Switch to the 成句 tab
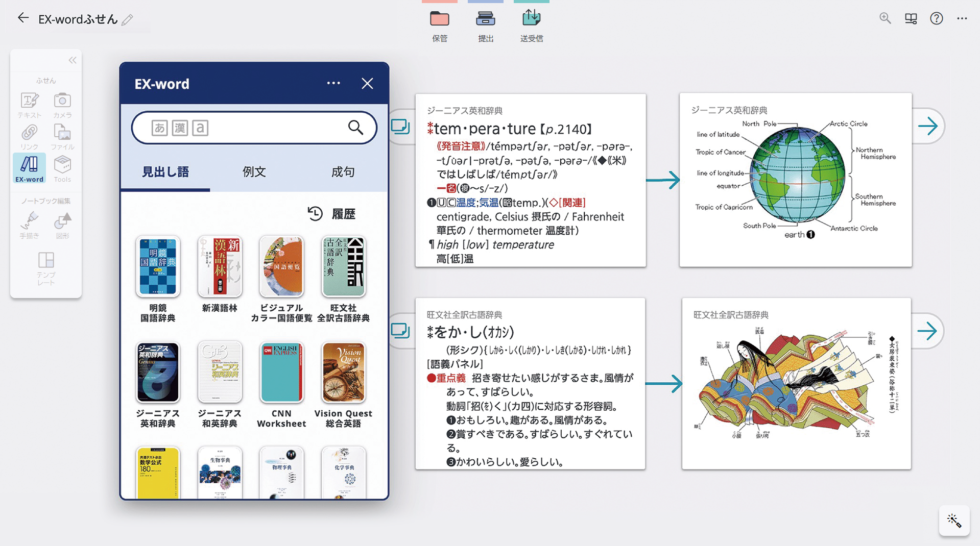980x546 pixels. tap(343, 172)
